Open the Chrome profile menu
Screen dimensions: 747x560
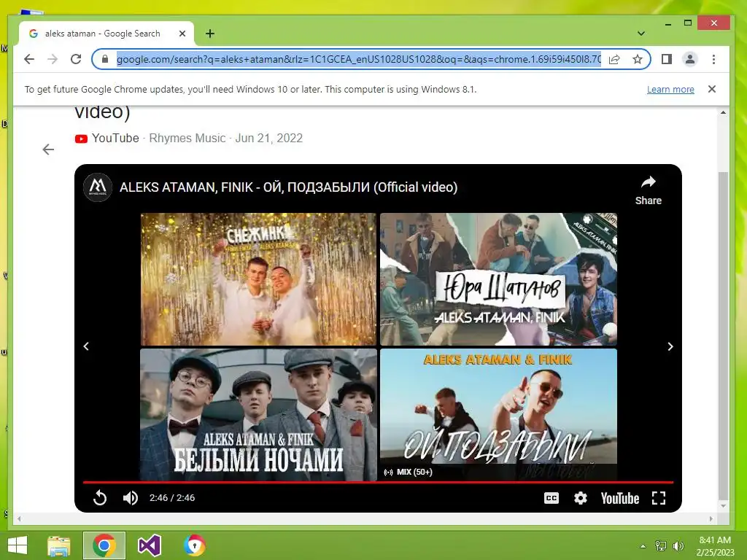coord(690,59)
